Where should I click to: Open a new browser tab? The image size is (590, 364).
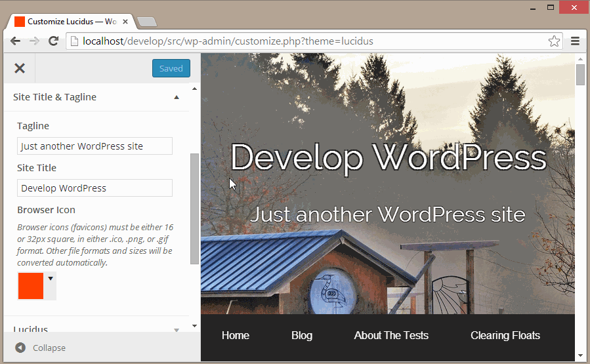[147, 22]
